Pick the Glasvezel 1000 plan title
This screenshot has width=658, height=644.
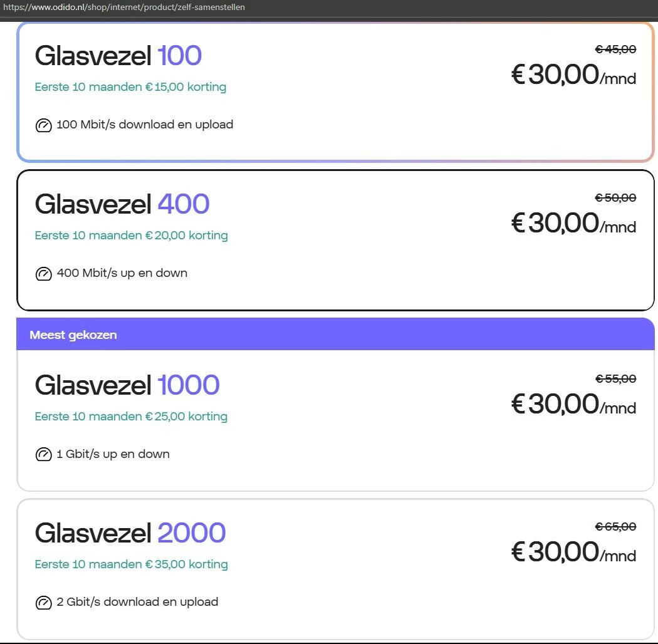pos(127,385)
